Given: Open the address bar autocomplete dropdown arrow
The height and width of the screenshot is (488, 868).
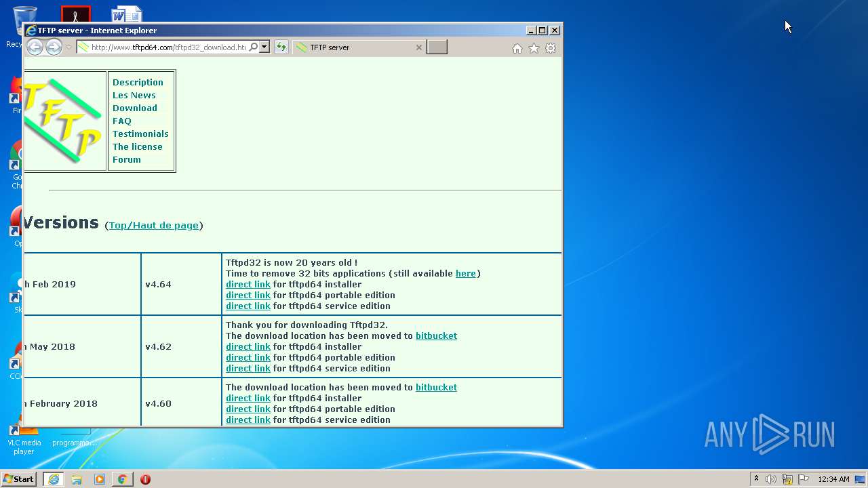Looking at the screenshot, I should 264,47.
